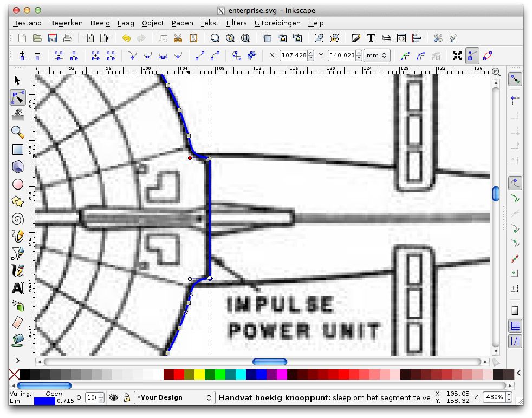Image resolution: width=532 pixels, height=418 pixels.
Task: Pick the cyan palette swatch
Action: (241, 374)
